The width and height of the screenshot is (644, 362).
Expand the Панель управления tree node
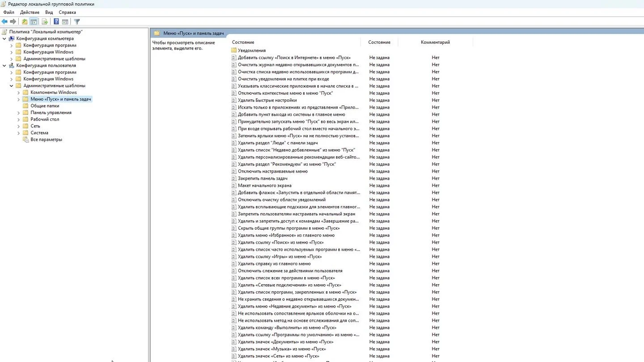(19, 113)
